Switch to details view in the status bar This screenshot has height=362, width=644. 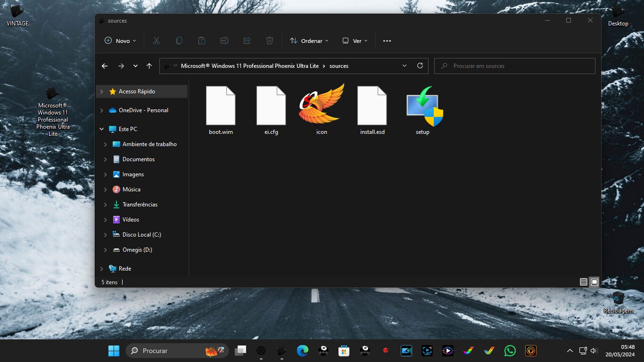point(584,282)
